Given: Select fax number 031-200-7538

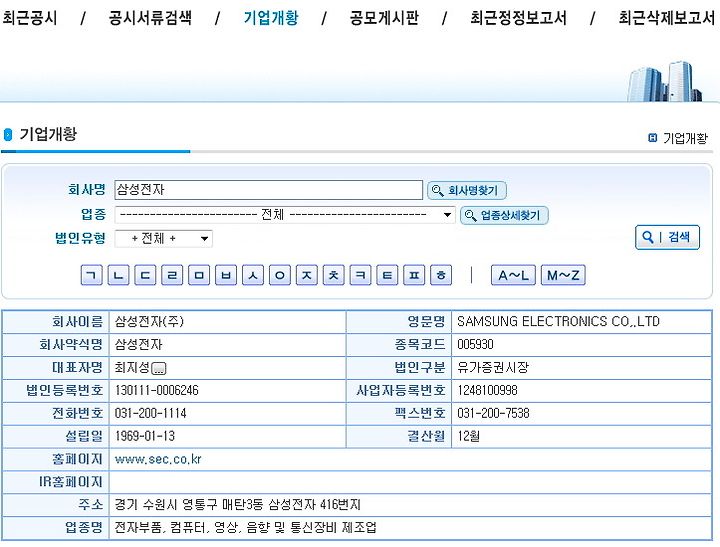Looking at the screenshot, I should click(493, 413).
